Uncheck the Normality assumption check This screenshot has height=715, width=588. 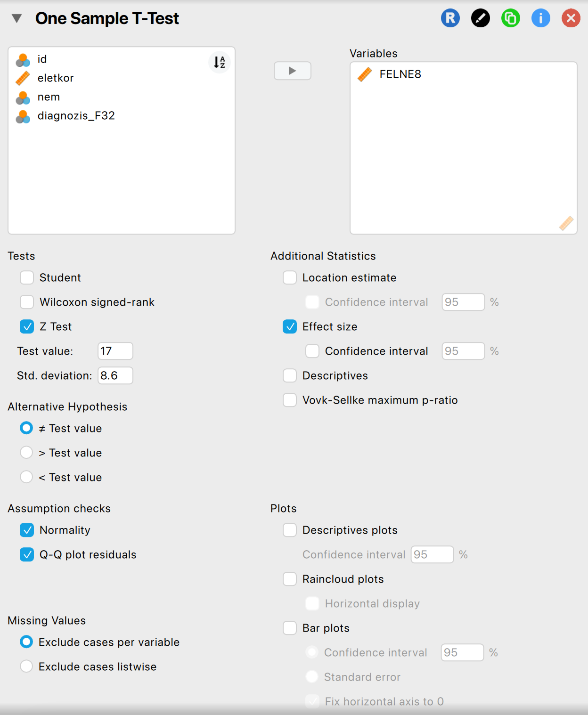(27, 530)
